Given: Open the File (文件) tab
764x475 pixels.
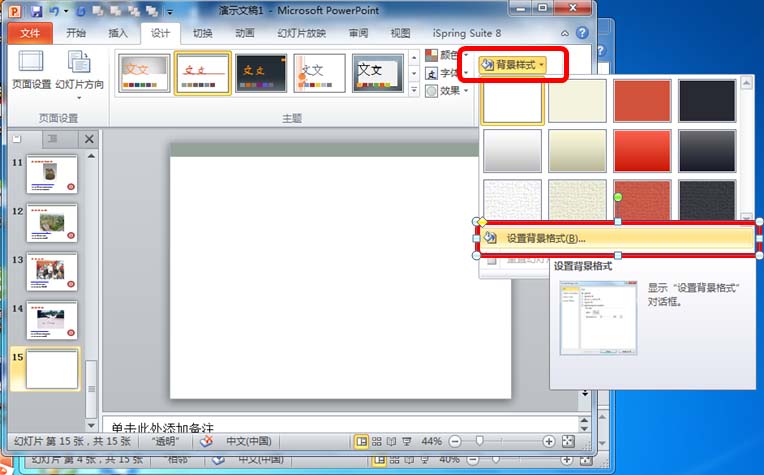Looking at the screenshot, I should 29,32.
